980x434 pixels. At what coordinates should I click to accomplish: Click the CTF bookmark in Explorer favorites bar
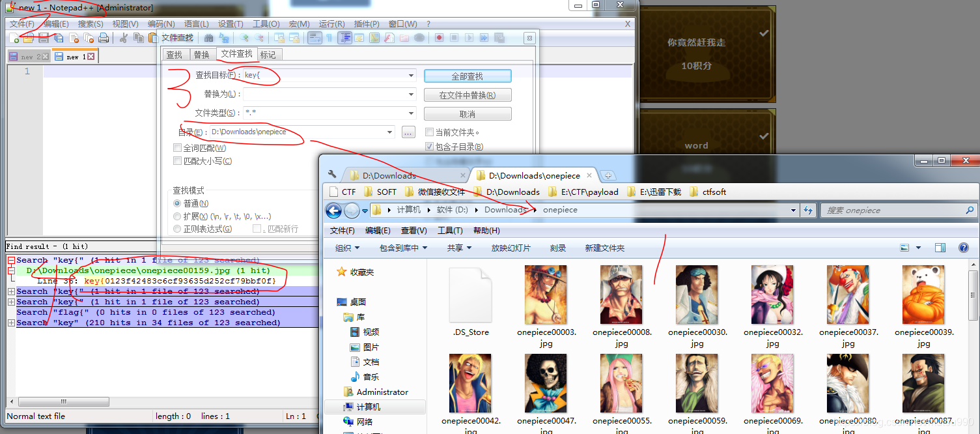click(343, 192)
